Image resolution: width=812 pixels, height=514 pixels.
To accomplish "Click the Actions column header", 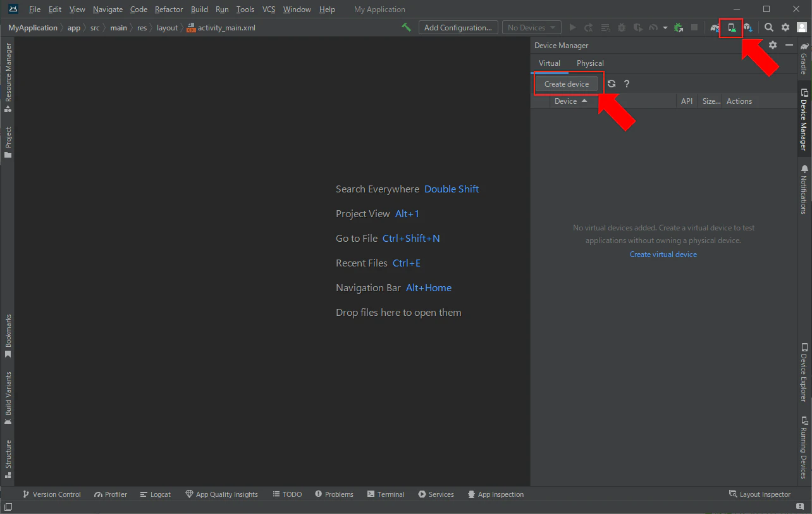I will [759, 101].
